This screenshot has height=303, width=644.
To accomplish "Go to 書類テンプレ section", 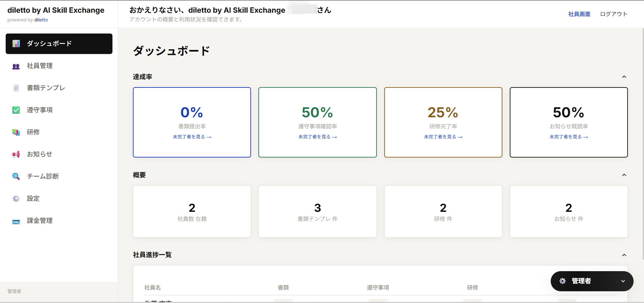I will point(59,88).
